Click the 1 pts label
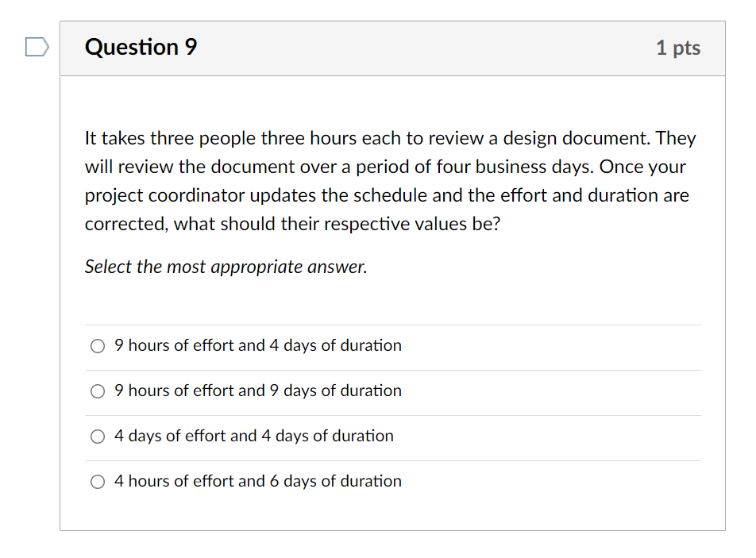 tap(678, 48)
